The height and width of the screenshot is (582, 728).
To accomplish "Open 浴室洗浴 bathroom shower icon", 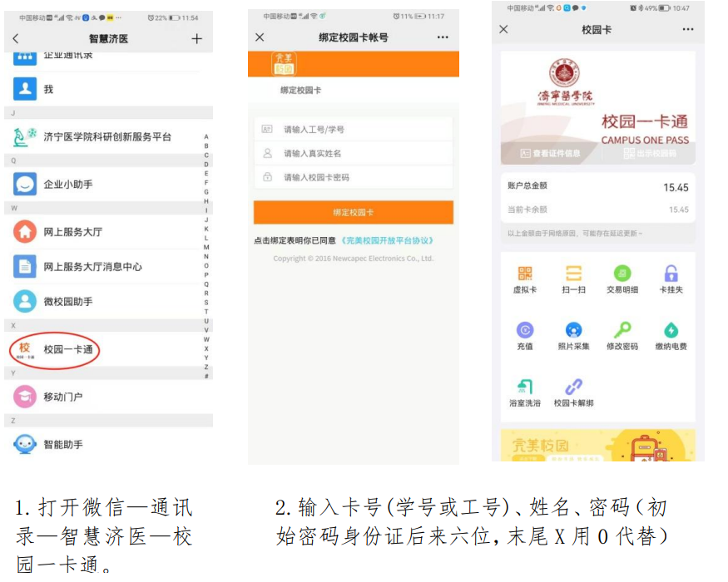I will [x=524, y=387].
